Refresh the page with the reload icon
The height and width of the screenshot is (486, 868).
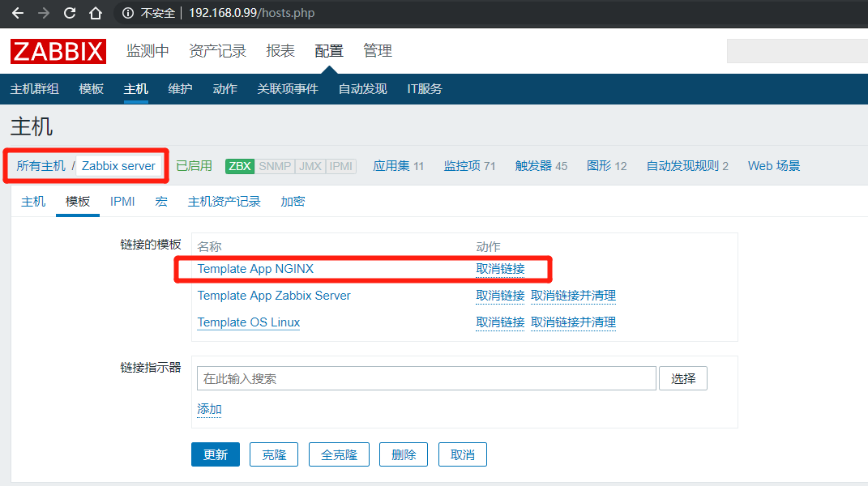click(70, 13)
